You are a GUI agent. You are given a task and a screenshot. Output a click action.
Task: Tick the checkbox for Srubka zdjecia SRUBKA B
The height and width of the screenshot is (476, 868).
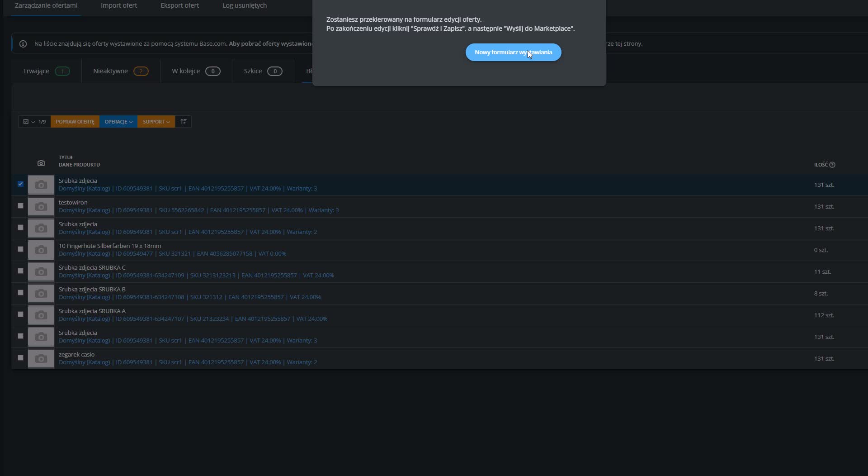[x=20, y=292]
